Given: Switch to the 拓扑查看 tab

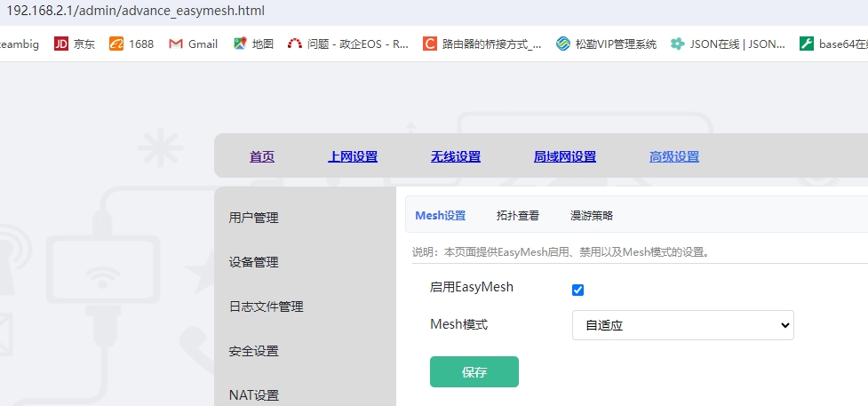Looking at the screenshot, I should 518,216.
